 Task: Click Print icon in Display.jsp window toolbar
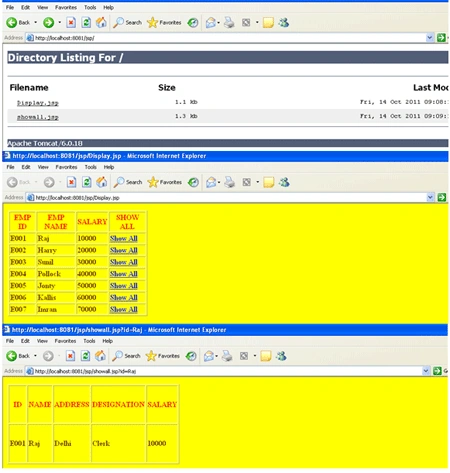point(230,182)
